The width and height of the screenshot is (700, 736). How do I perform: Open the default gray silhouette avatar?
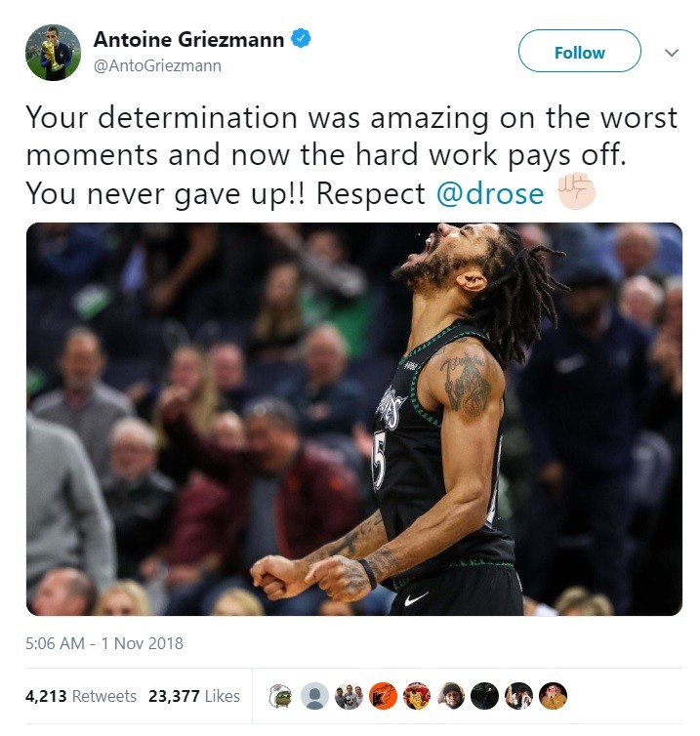tap(314, 696)
